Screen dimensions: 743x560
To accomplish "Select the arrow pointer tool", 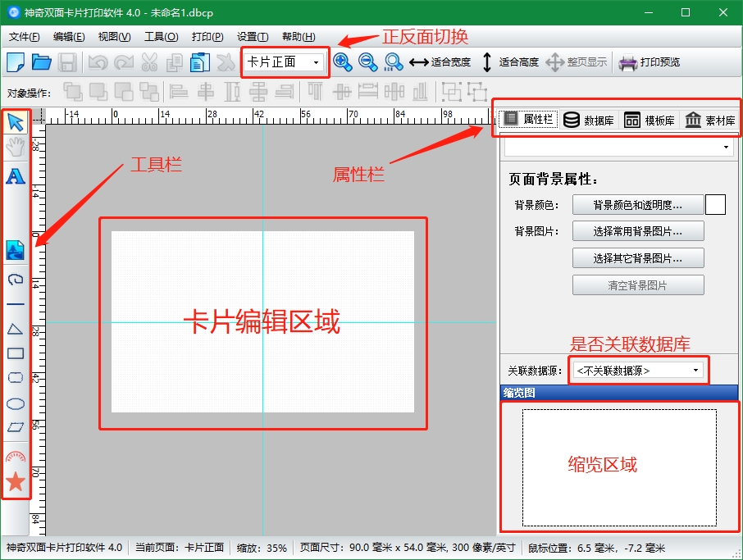I will pyautogui.click(x=16, y=122).
